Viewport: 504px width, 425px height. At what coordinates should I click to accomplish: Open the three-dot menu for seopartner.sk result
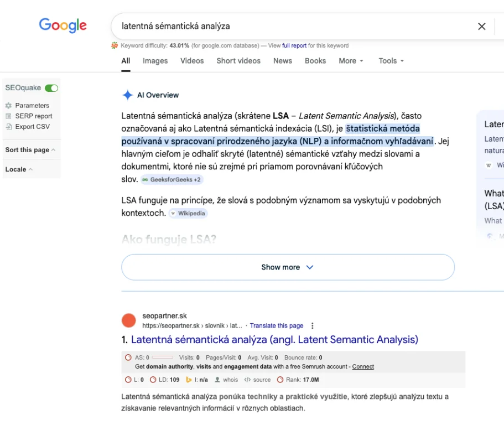pyautogui.click(x=312, y=326)
